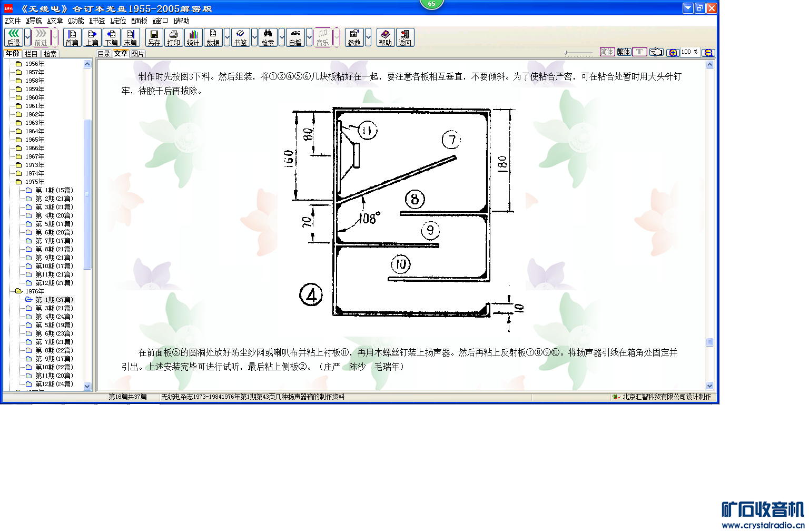This screenshot has height=532, width=809.
Task: Open the dropdown arrow beside 数据
Action: 227,37
